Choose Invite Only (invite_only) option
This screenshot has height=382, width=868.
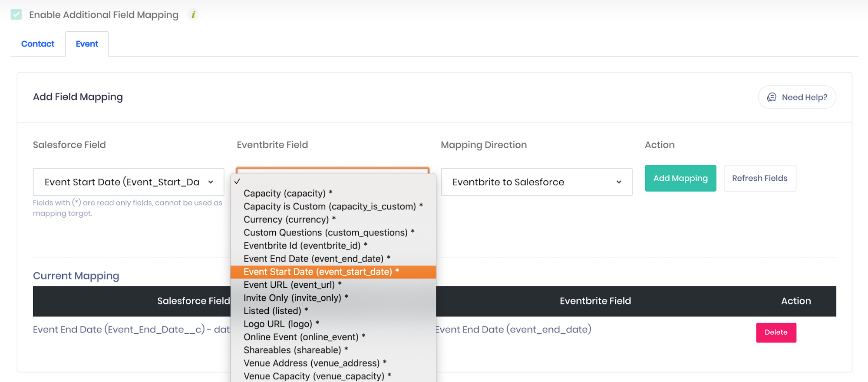pyautogui.click(x=333, y=298)
